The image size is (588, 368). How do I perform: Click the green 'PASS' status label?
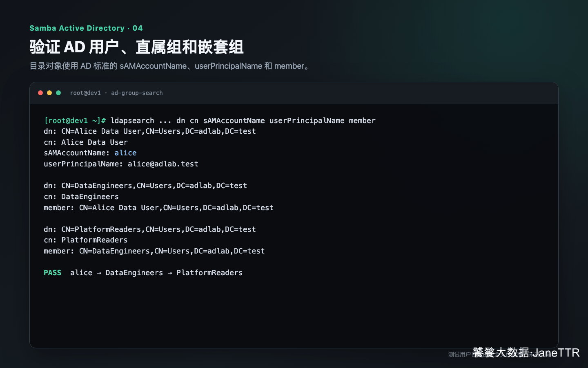click(x=52, y=273)
